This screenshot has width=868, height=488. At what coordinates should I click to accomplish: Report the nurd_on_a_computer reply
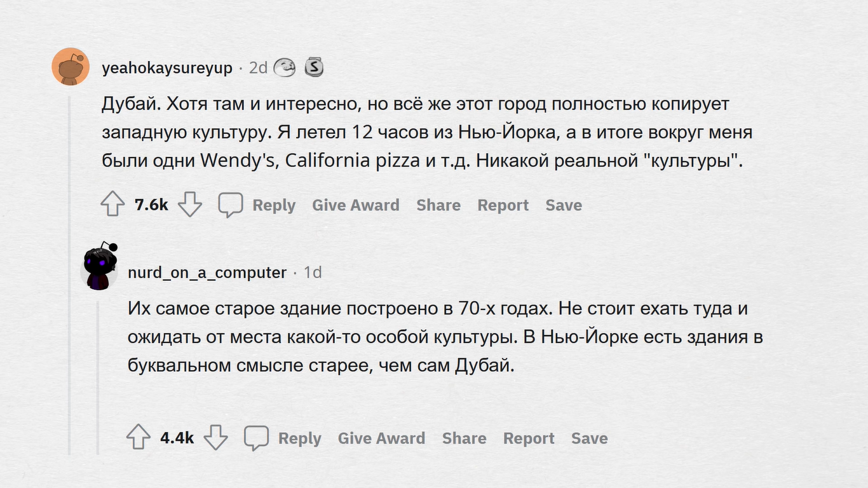(x=529, y=438)
